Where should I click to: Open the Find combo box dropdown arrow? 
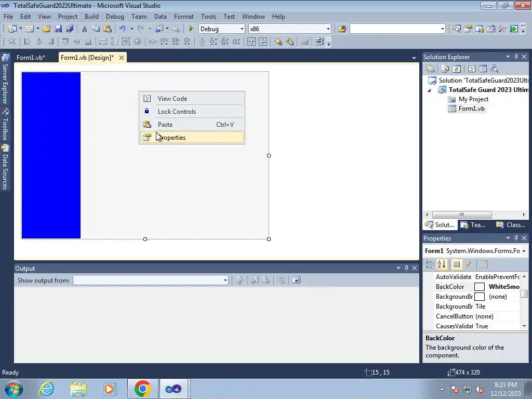pos(442,29)
